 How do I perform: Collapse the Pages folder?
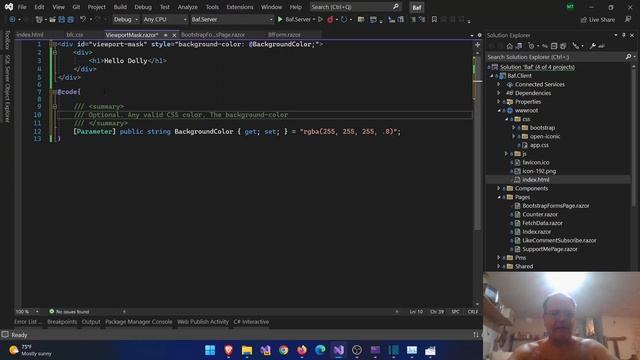point(499,197)
